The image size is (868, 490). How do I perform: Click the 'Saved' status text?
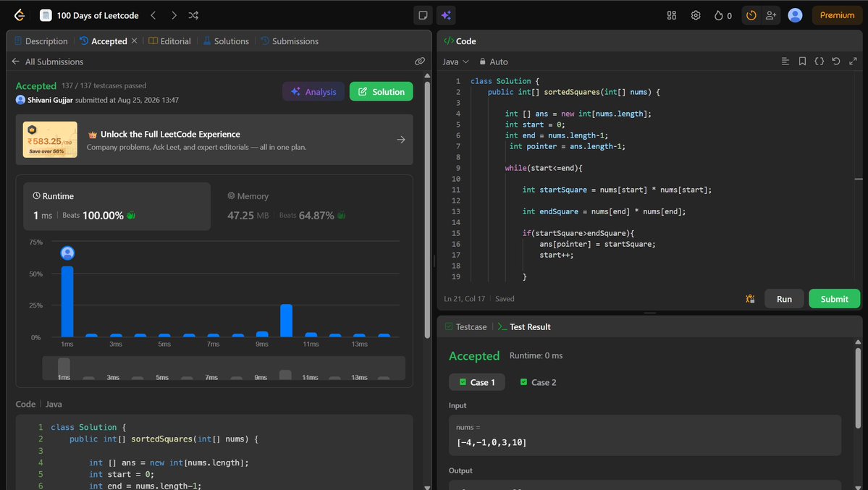(505, 298)
